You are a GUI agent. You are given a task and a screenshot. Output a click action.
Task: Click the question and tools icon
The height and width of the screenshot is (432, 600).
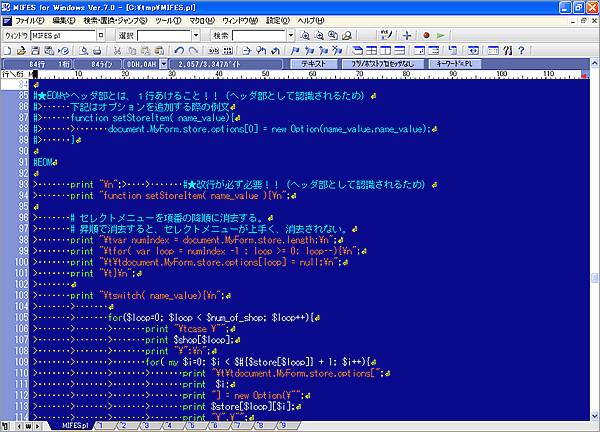[507, 51]
